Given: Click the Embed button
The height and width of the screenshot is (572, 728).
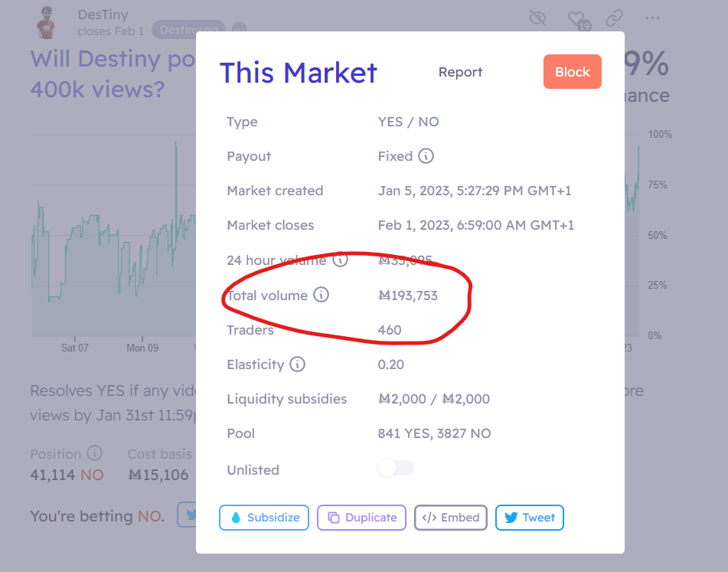Looking at the screenshot, I should point(451,517).
